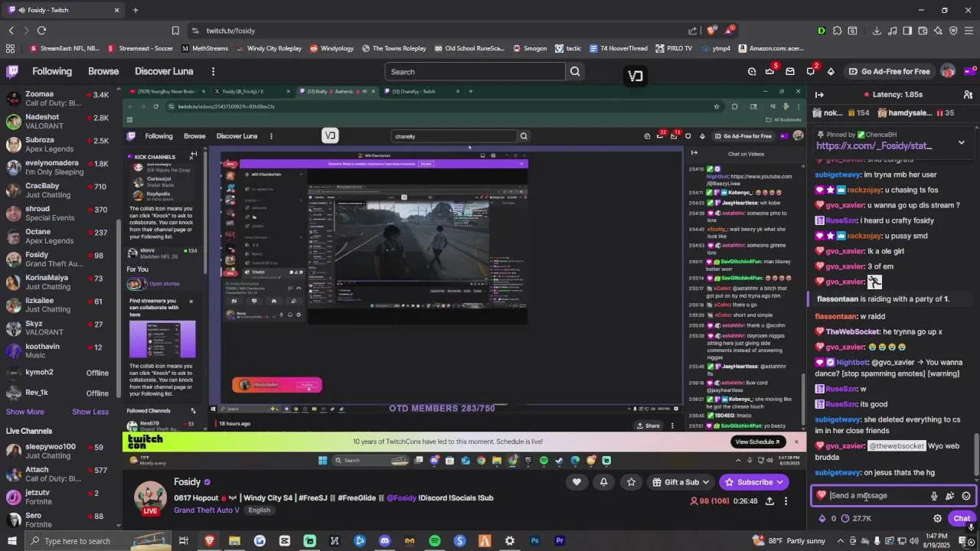Open the Discover Luna tab
The height and width of the screenshot is (551, 980).
164,71
